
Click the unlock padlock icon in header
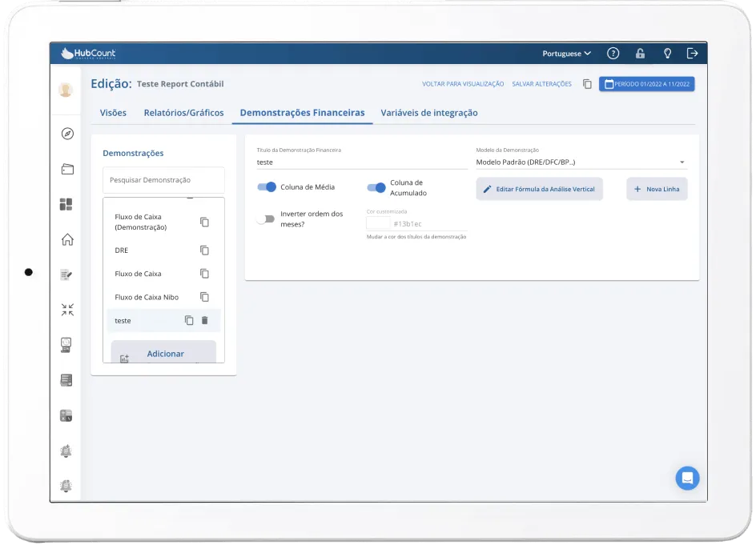pyautogui.click(x=640, y=54)
